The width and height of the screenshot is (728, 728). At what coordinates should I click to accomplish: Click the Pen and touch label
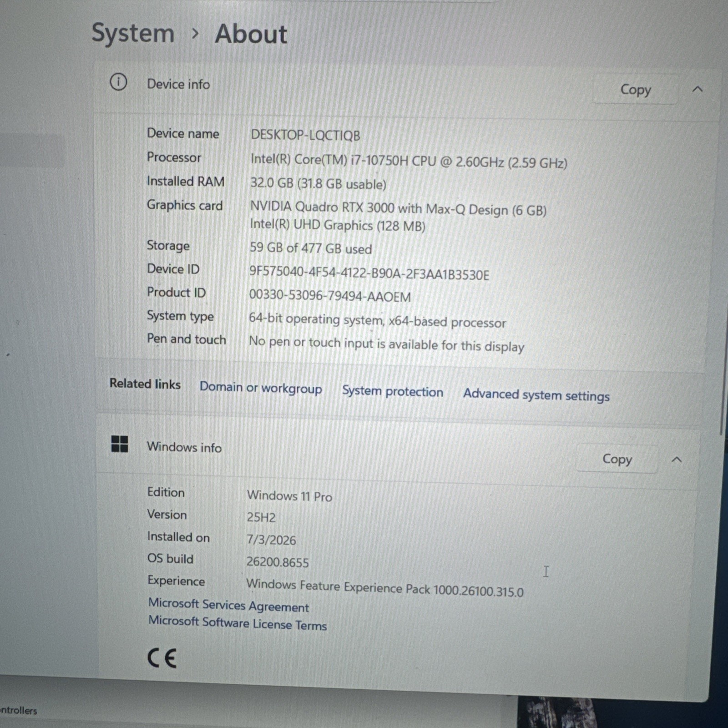(187, 339)
